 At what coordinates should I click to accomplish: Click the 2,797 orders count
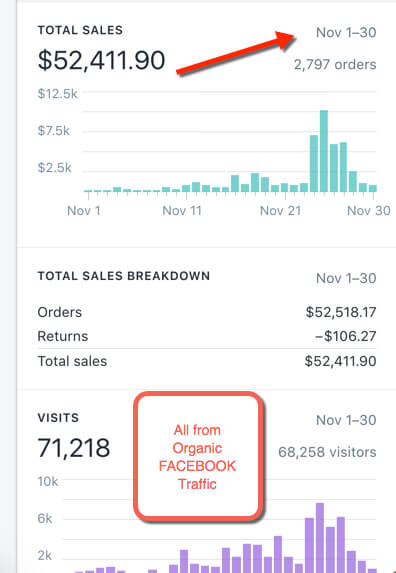tap(335, 65)
